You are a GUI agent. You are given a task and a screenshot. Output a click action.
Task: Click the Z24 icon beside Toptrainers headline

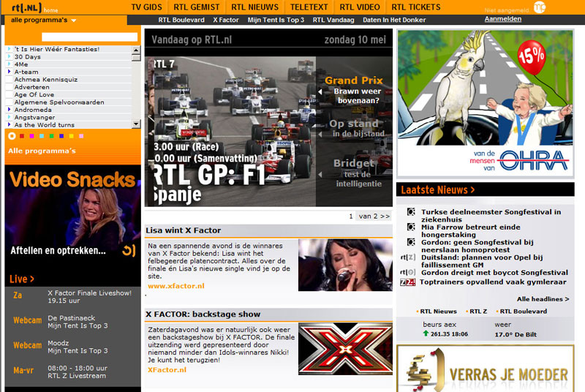pyautogui.click(x=408, y=282)
